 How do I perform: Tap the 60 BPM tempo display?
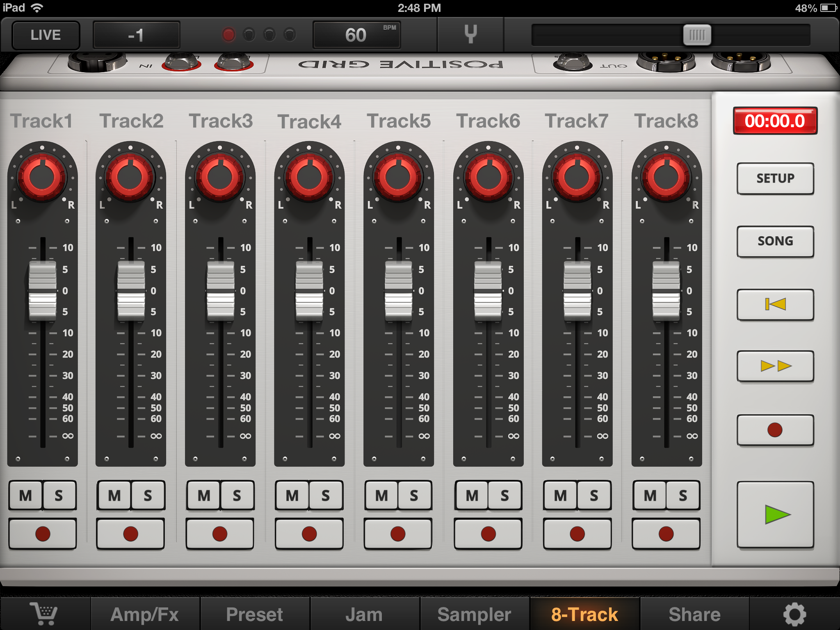pyautogui.click(x=356, y=35)
